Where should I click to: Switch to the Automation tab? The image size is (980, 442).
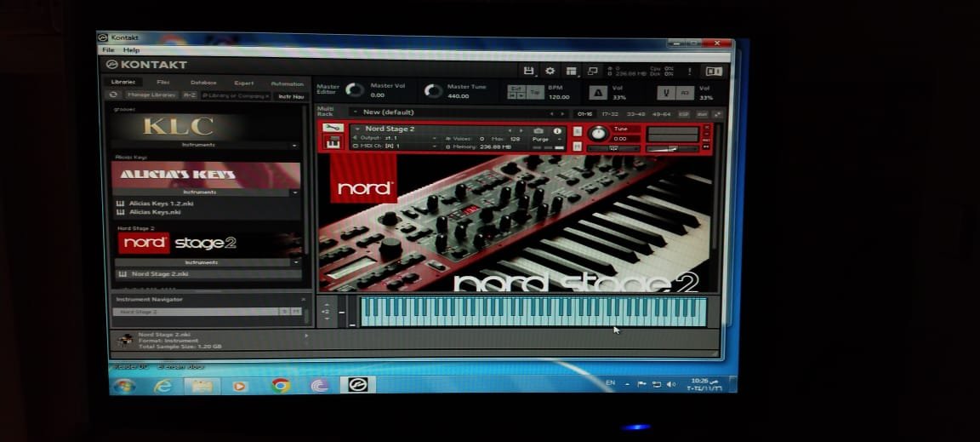coord(287,84)
